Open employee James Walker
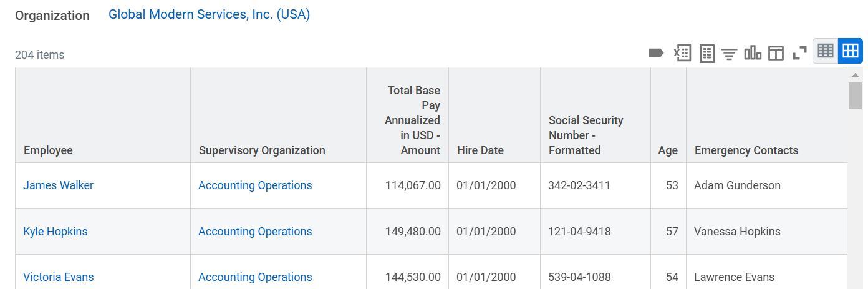The width and height of the screenshot is (868, 289). click(58, 185)
